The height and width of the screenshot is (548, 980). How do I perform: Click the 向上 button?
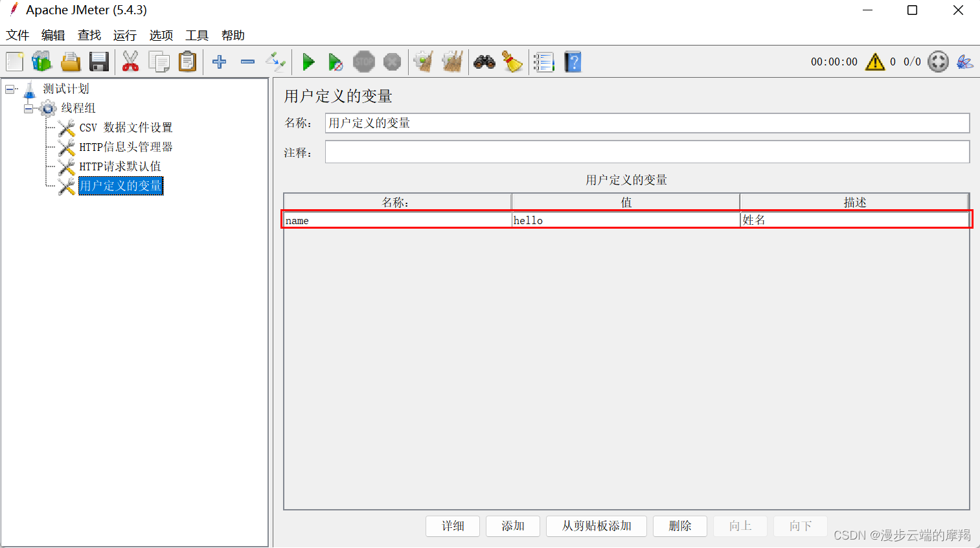pos(740,526)
